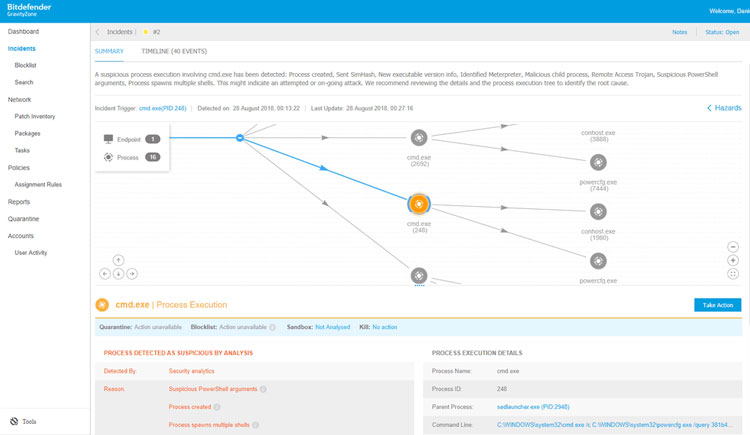Fit the graph to screen
750x435 pixels.
733,274
